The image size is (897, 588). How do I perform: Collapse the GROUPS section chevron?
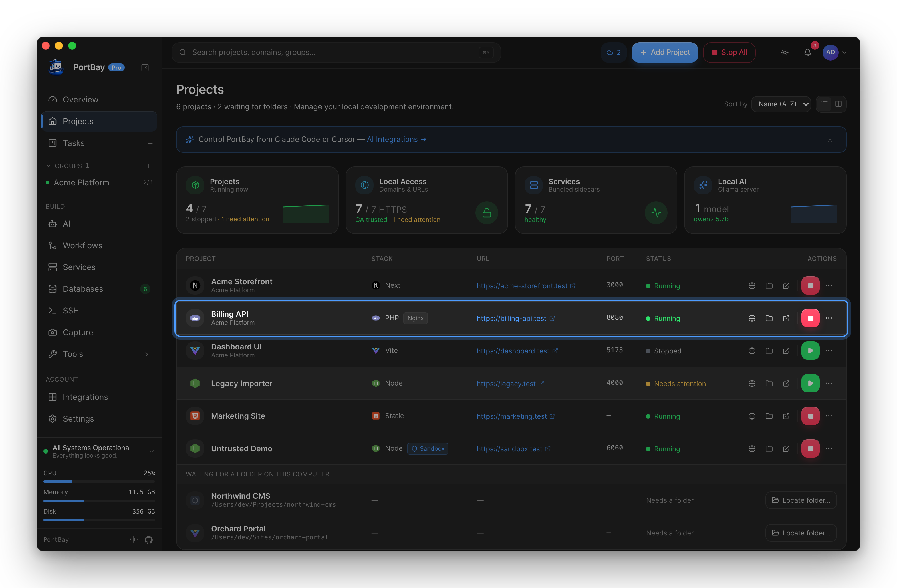coord(48,166)
